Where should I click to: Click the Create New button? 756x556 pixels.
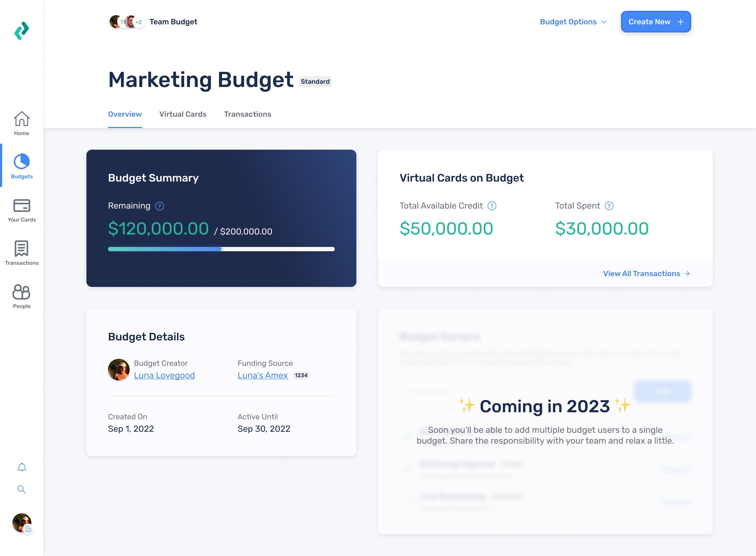click(x=656, y=22)
